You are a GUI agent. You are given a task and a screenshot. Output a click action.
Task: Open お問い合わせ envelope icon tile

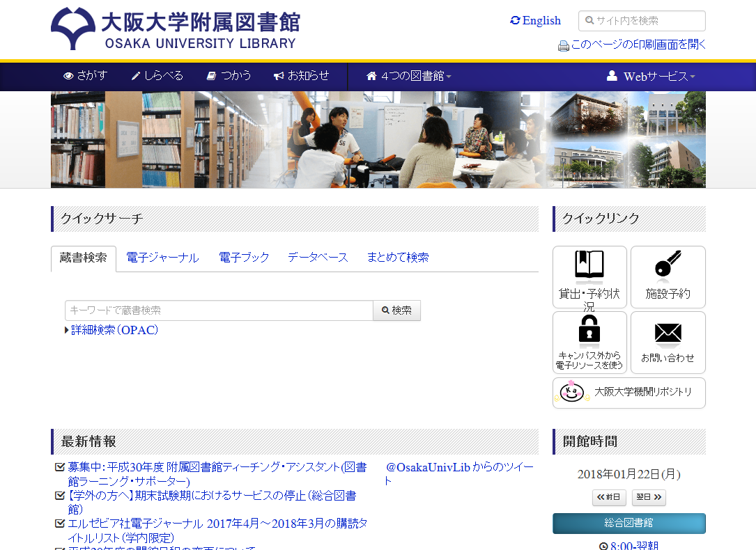[668, 343]
